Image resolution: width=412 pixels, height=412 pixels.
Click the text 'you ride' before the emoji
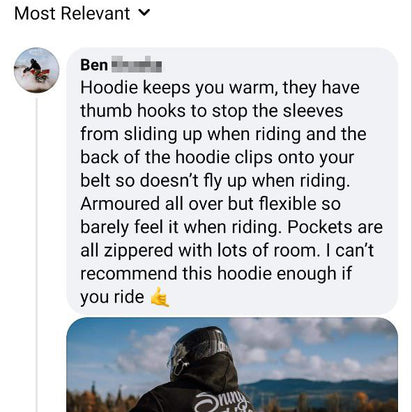pos(112,297)
